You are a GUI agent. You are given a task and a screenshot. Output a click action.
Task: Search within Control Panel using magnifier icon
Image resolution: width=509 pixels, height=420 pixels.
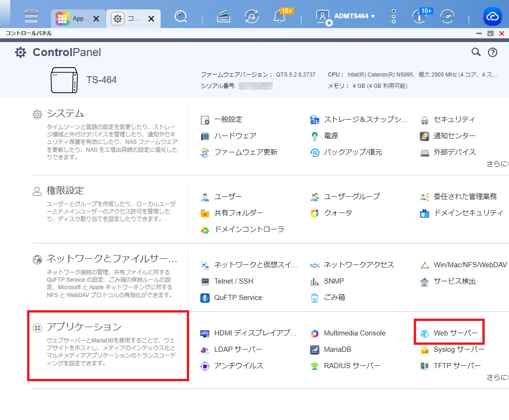pyautogui.click(x=476, y=52)
